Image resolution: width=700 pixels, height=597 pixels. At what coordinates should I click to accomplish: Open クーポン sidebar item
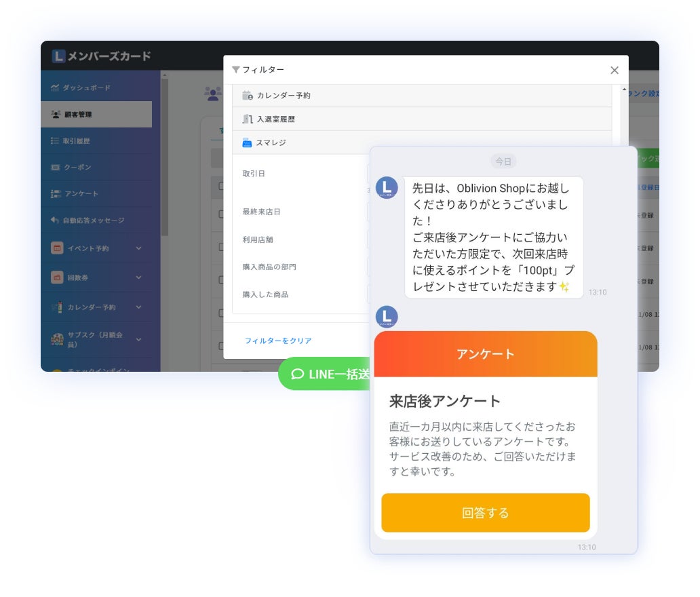(96, 167)
